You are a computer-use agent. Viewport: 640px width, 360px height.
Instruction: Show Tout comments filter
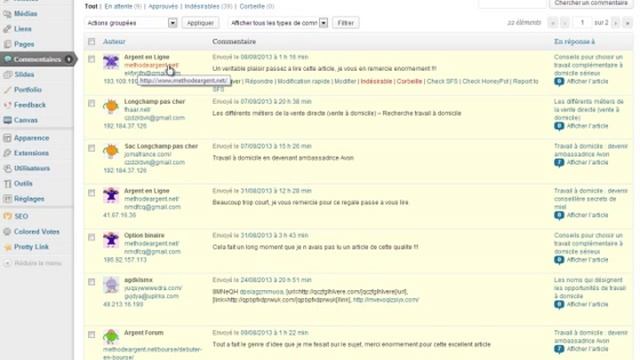pyautogui.click(x=91, y=6)
